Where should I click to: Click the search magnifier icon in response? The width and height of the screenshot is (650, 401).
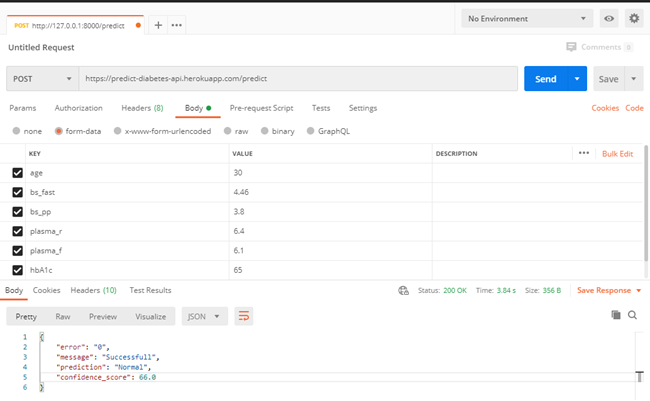633,315
